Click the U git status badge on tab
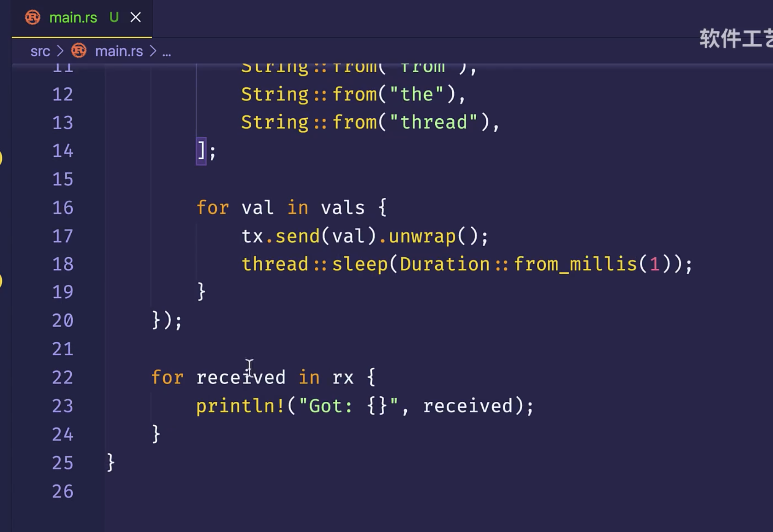The image size is (773, 532). [114, 17]
